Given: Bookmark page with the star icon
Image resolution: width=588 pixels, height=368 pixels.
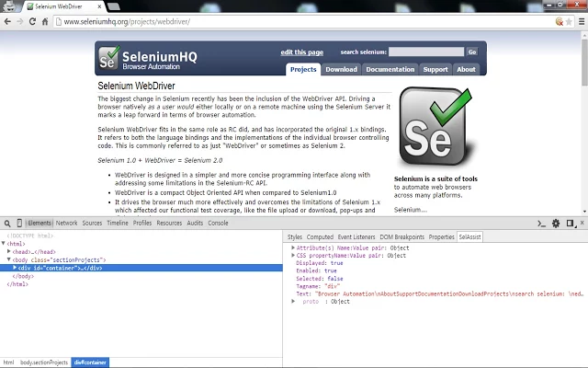Looking at the screenshot, I should (x=569, y=21).
